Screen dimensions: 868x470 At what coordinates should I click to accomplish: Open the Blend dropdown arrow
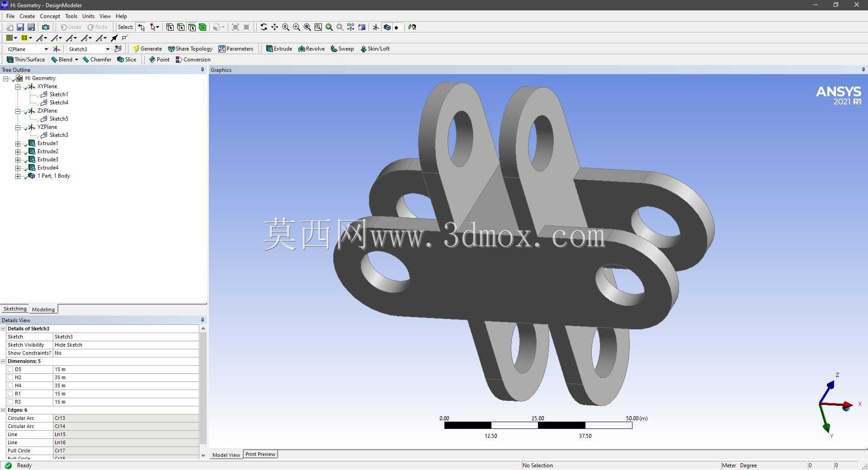(x=76, y=60)
